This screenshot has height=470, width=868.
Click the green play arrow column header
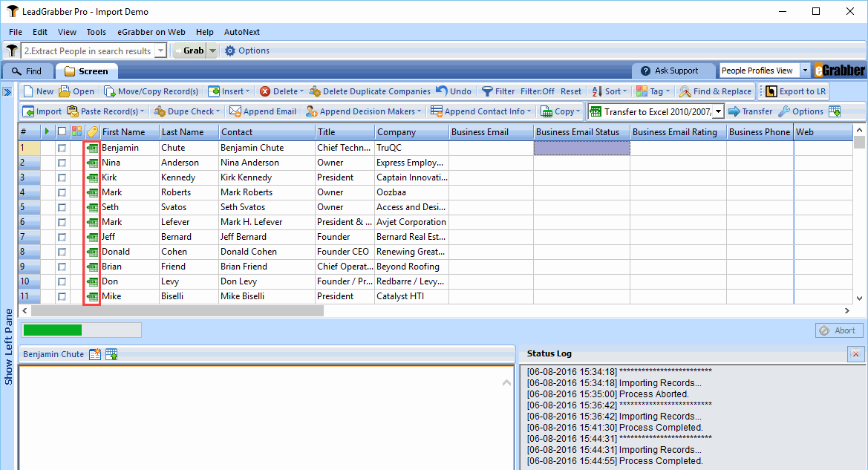tap(47, 131)
